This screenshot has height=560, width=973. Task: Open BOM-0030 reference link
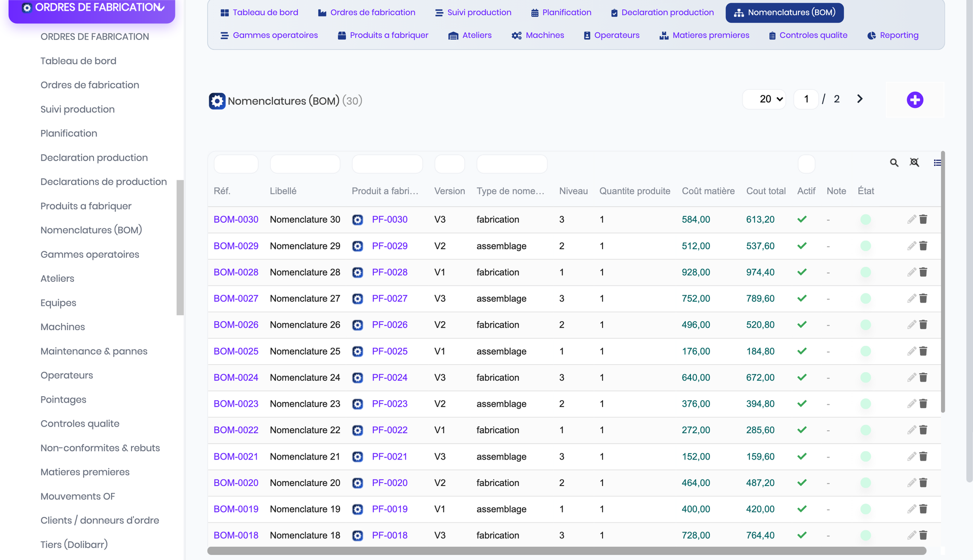pos(236,219)
